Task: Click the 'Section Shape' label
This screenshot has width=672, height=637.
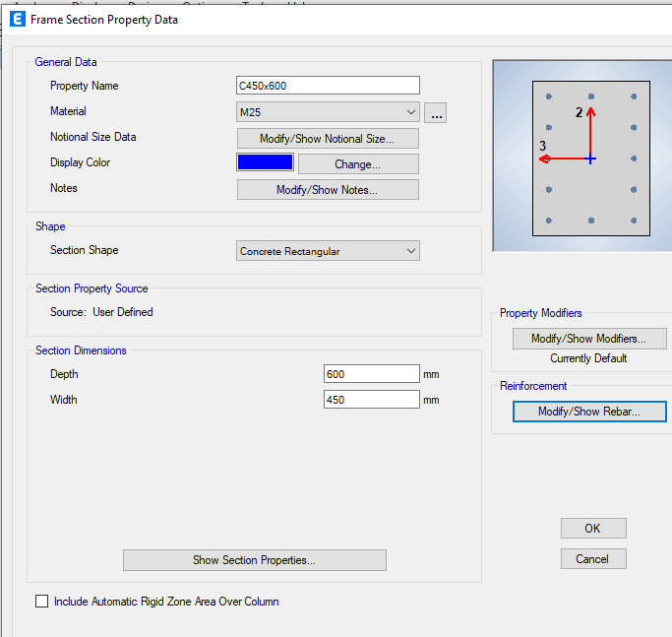Action: point(85,250)
